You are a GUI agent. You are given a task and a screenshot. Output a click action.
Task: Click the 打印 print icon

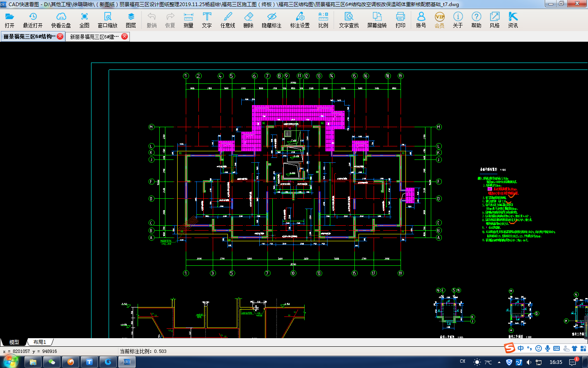pyautogui.click(x=400, y=20)
